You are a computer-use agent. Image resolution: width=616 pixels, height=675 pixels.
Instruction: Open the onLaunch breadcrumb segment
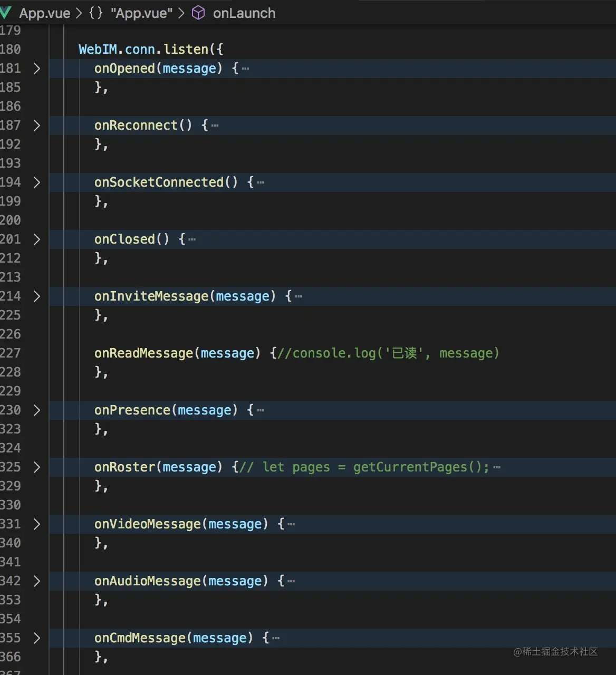(244, 13)
